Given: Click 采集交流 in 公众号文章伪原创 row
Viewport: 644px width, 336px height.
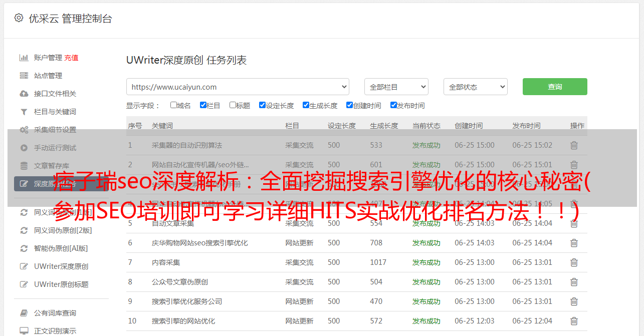Looking at the screenshot, I should coord(299,282).
